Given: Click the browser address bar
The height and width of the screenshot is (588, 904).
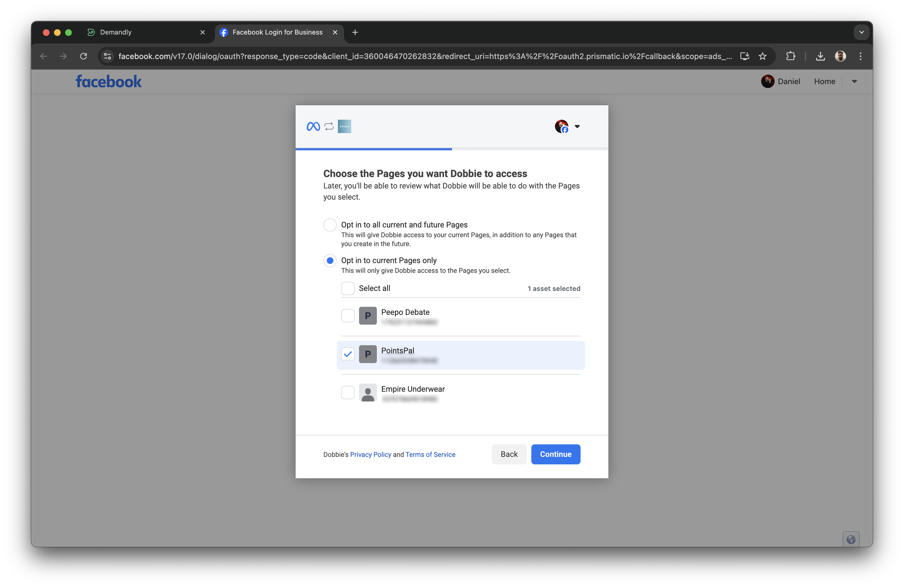Looking at the screenshot, I should 418,56.
